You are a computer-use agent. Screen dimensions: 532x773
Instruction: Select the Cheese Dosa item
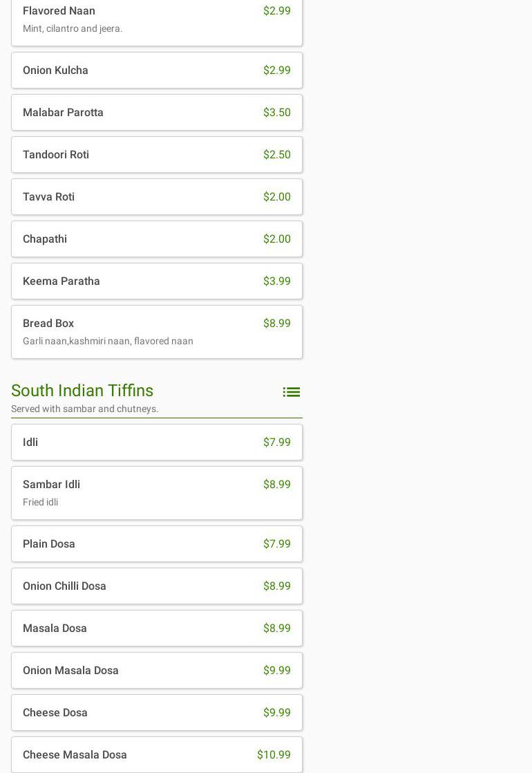pyautogui.click(x=156, y=713)
